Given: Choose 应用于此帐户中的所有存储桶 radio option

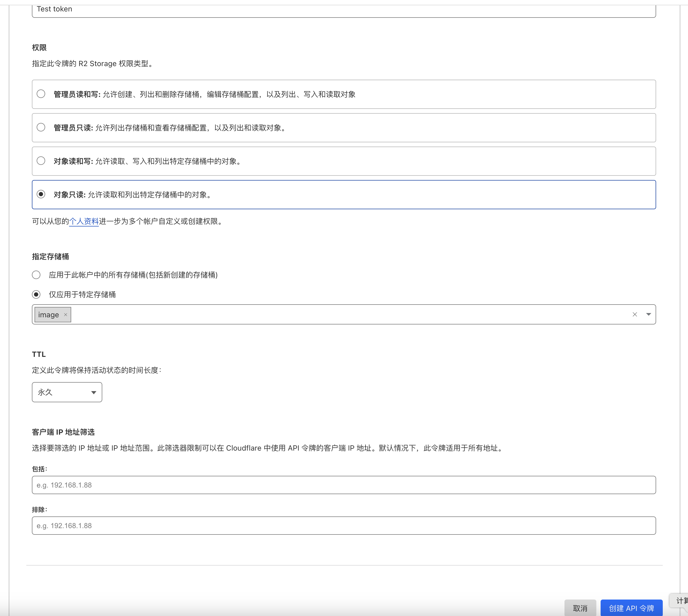Looking at the screenshot, I should (36, 275).
